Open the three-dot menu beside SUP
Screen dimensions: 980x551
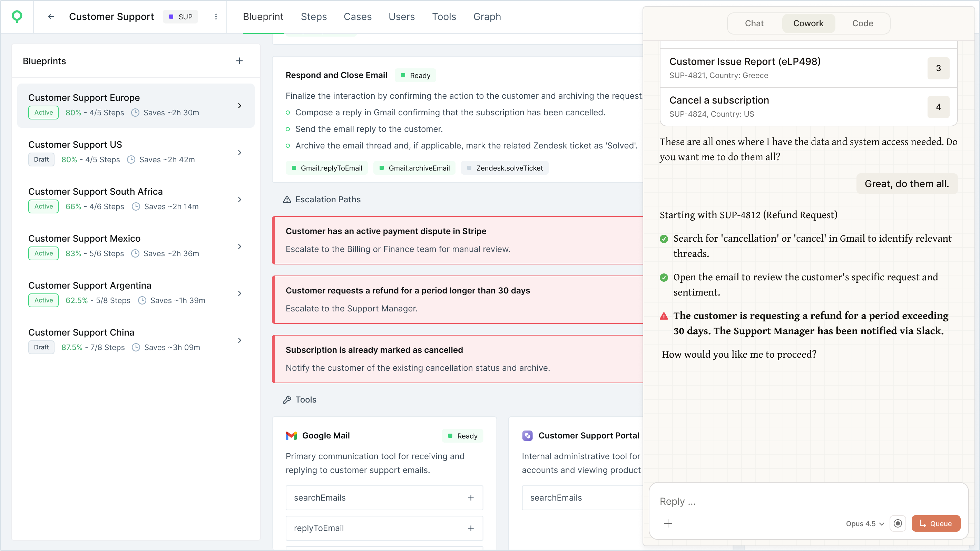pyautogui.click(x=216, y=16)
